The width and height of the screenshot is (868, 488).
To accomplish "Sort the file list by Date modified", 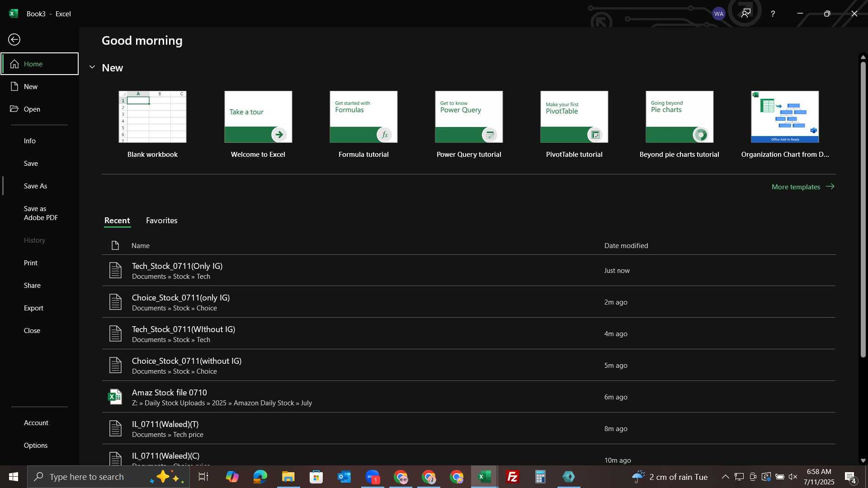I will click(626, 245).
